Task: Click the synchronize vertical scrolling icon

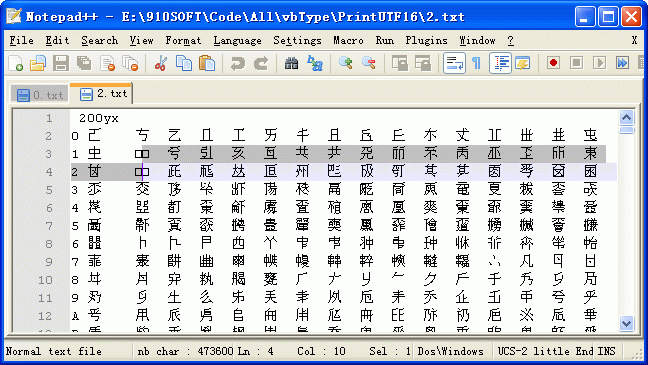Action: pos(400,63)
